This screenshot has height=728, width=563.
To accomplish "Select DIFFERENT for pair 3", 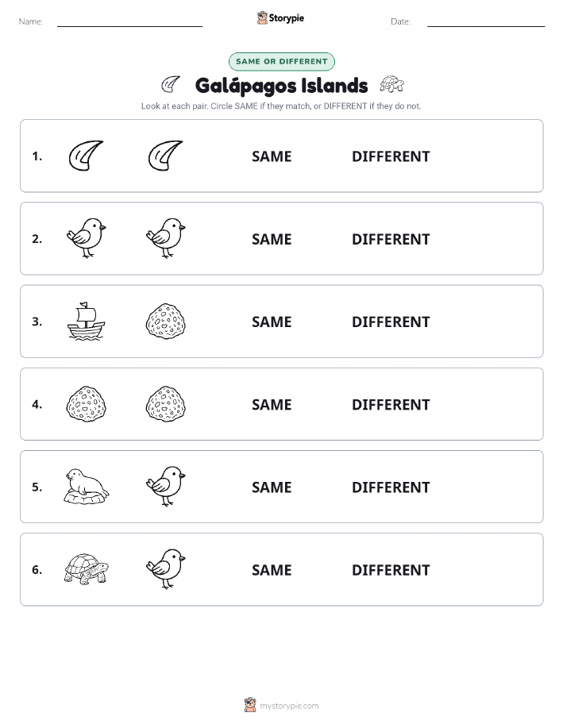I will tap(391, 322).
